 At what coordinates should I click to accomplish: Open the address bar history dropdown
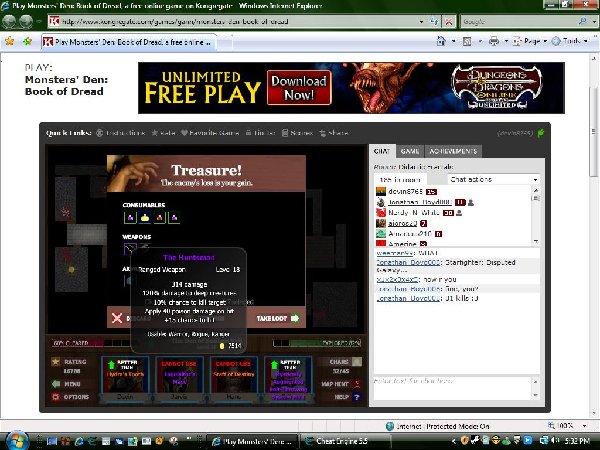[x=421, y=21]
